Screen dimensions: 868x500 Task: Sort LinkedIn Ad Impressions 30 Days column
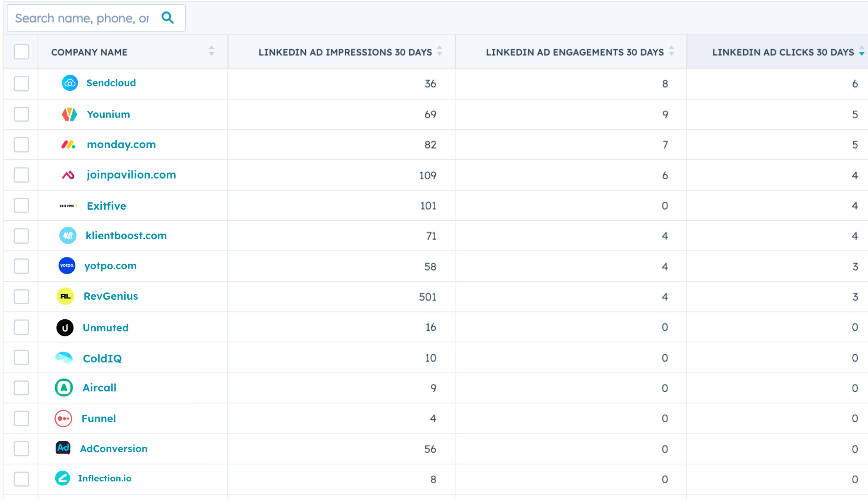click(x=440, y=51)
